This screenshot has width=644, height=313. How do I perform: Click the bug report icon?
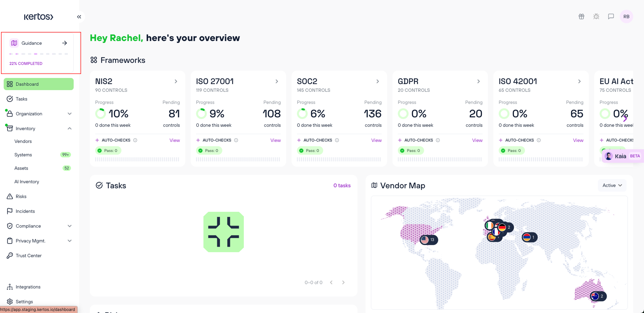point(596,16)
